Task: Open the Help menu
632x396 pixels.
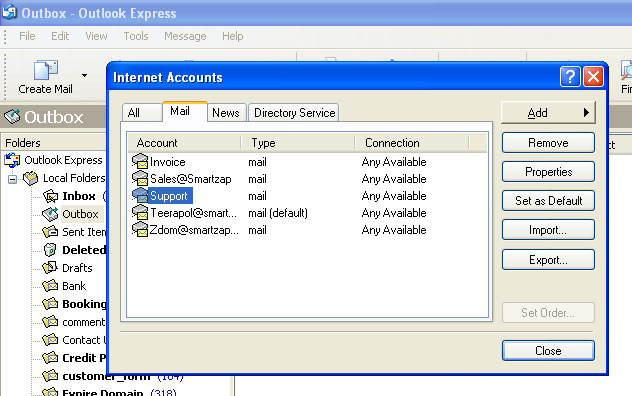Action: pos(233,36)
